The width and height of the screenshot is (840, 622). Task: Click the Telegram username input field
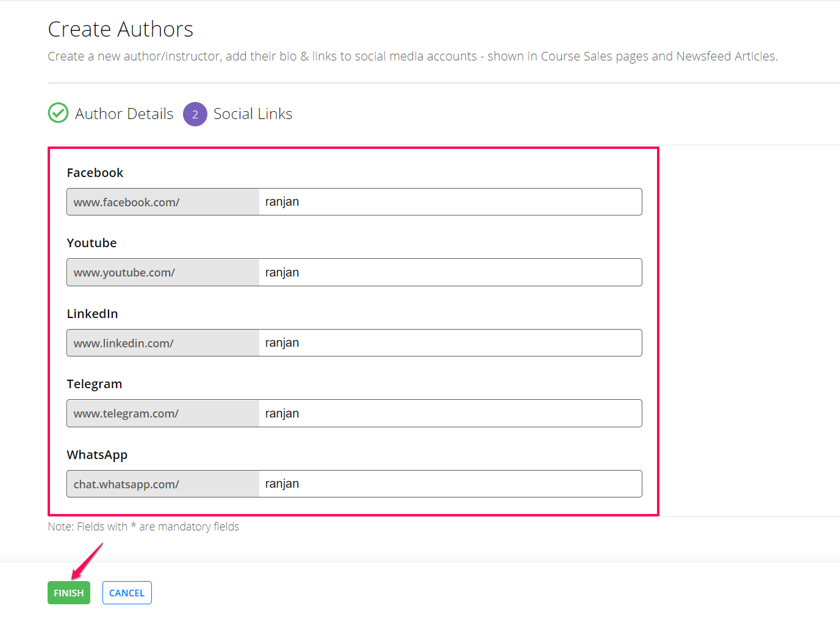pyautogui.click(x=450, y=413)
